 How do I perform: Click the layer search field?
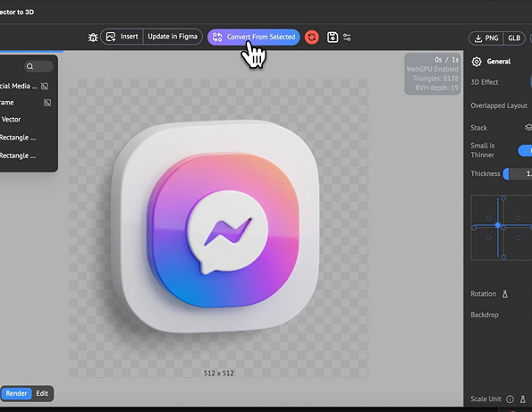tap(38, 66)
